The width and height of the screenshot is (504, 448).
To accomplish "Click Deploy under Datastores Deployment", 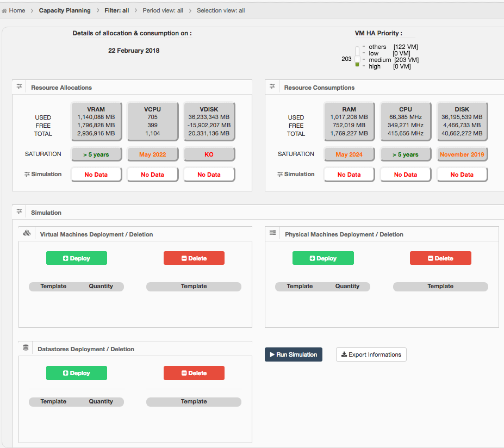I will click(x=77, y=373).
